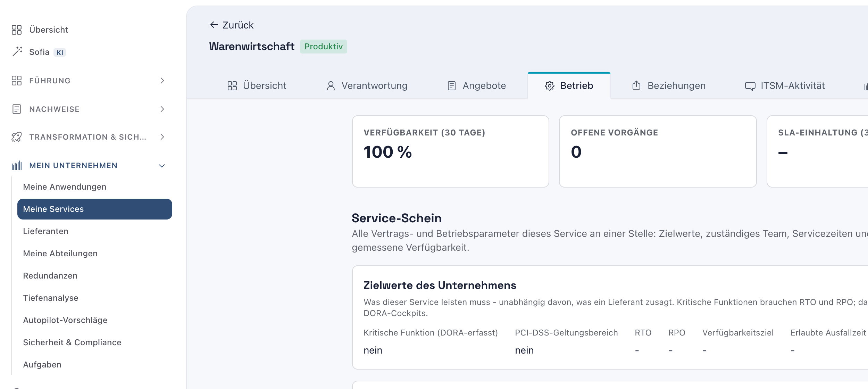868x389 pixels.
Task: Collapse the Mein Unternehmen section chevron
Action: click(162, 166)
